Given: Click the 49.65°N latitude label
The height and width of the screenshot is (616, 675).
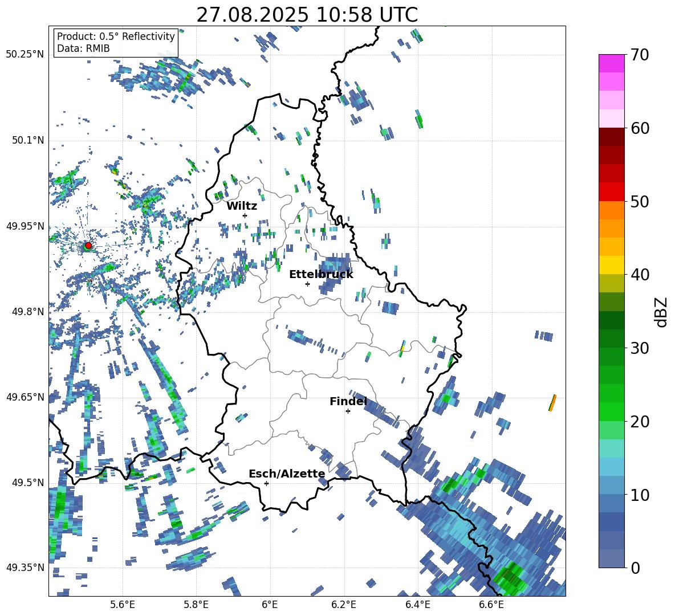Looking at the screenshot, I should tap(25, 397).
